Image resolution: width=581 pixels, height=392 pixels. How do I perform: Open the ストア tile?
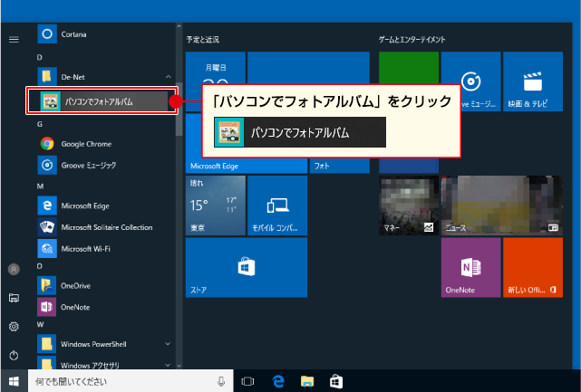247,267
